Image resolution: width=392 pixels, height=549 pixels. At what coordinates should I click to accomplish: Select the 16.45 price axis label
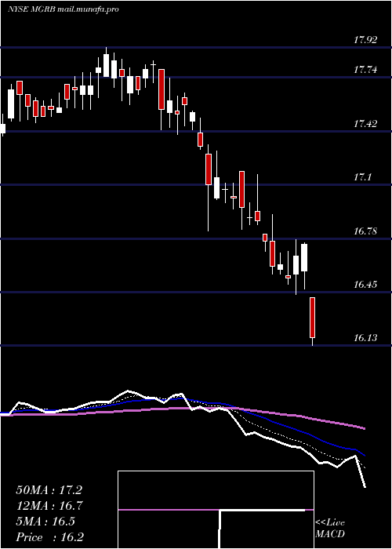point(365,284)
